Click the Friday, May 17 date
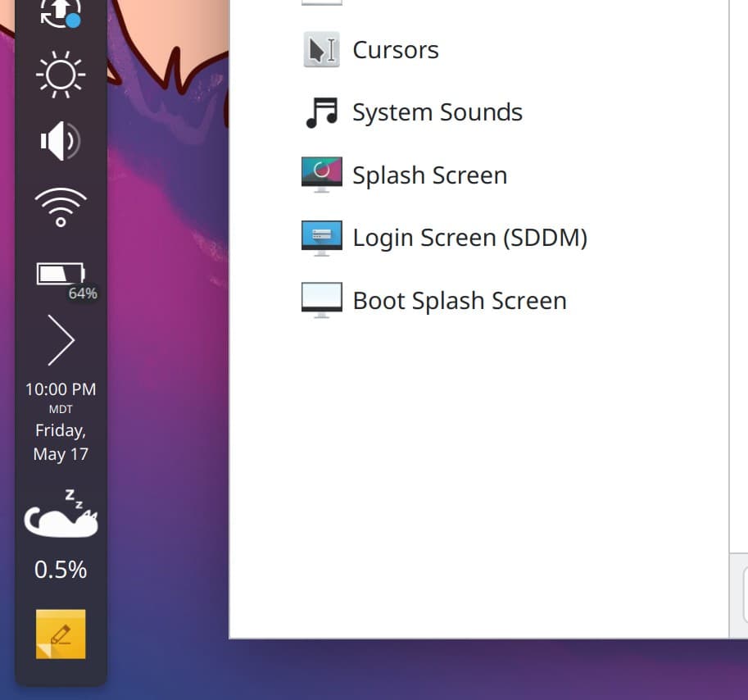748x700 pixels. pyautogui.click(x=61, y=443)
